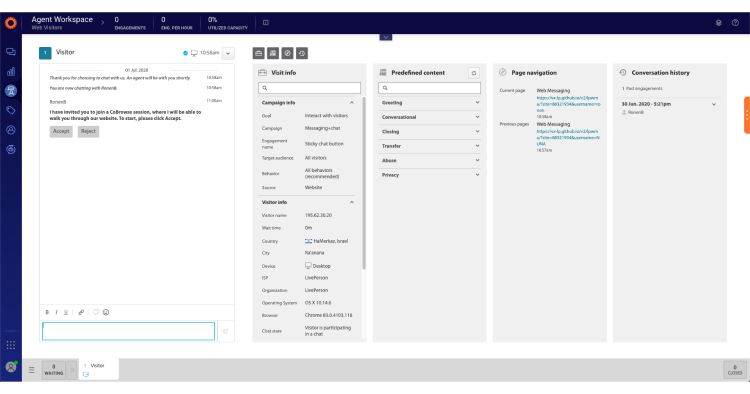The height and width of the screenshot is (394, 750).
Task: Select the highlighted web visitors sidebar icon
Action: click(x=11, y=91)
